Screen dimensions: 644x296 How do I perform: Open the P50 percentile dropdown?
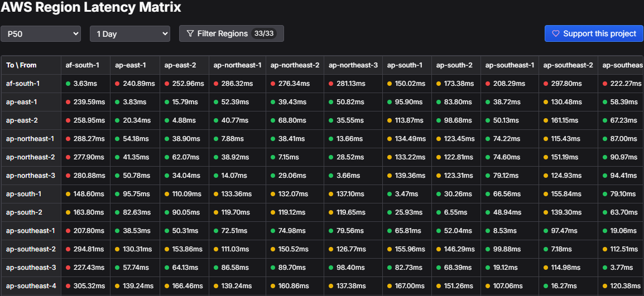(41, 33)
